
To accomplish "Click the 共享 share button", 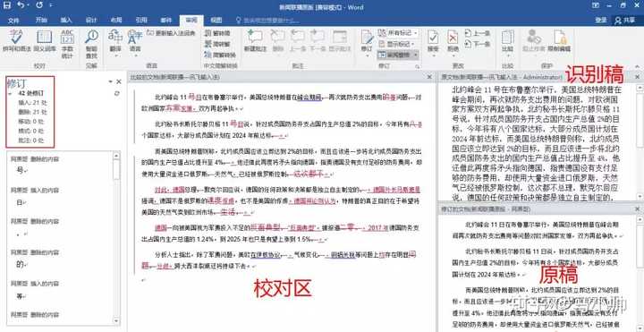I will pos(624,20).
